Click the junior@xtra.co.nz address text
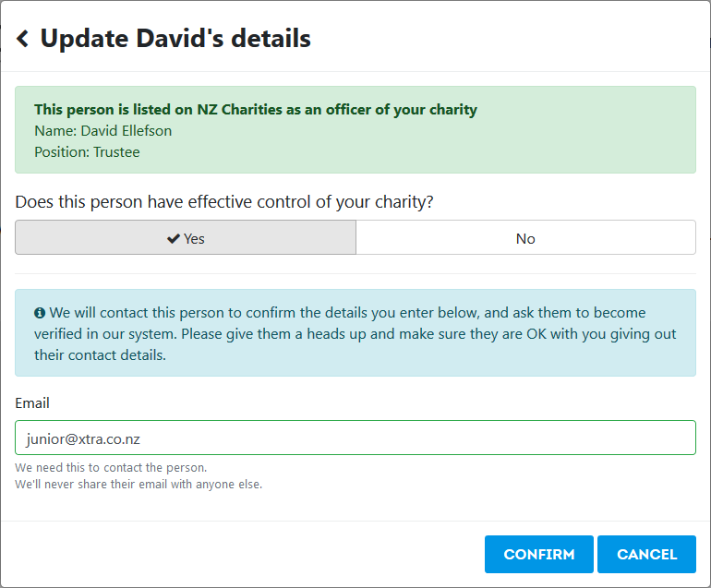 (x=83, y=438)
